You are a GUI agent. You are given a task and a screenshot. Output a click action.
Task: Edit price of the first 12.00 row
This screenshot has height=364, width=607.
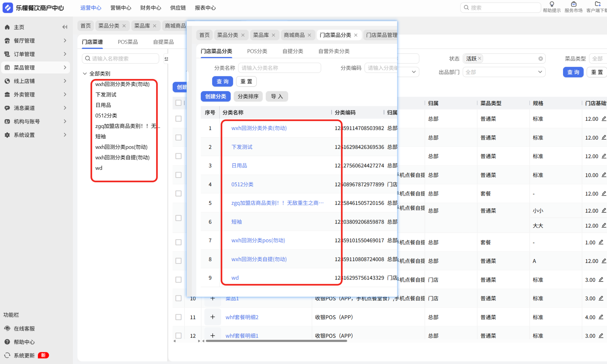point(604,119)
